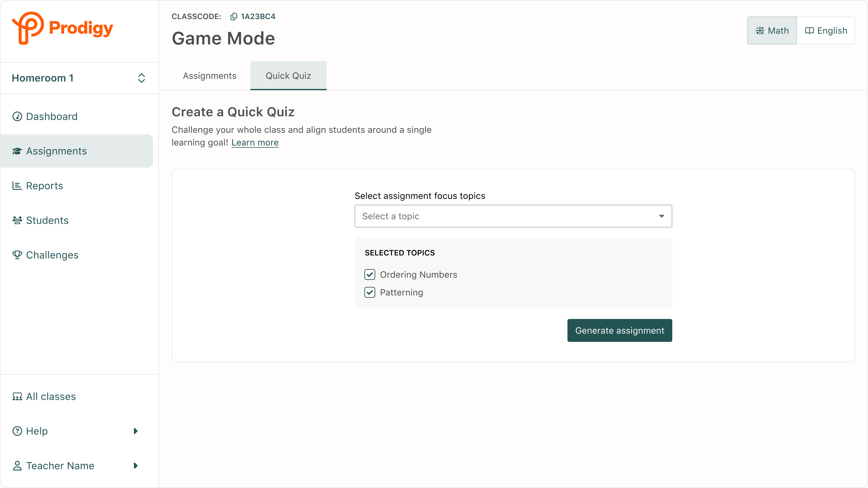
Task: Uncheck the Patterning topic
Action: click(370, 292)
